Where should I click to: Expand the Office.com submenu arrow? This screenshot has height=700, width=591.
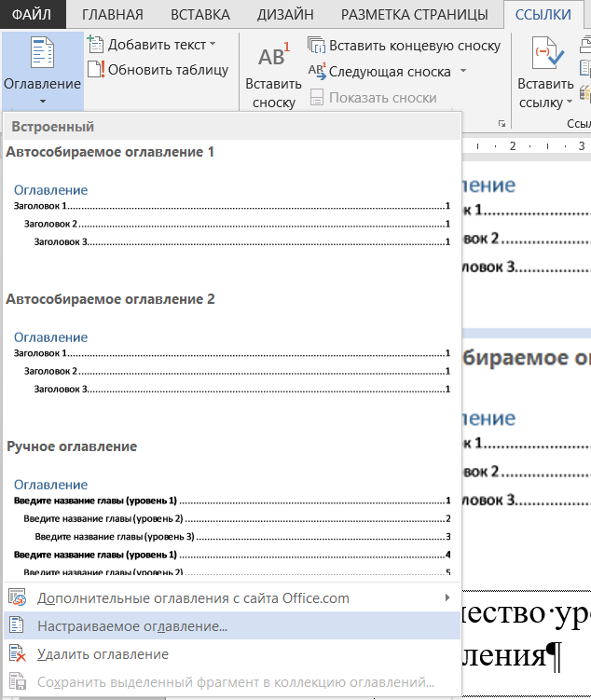tap(447, 597)
